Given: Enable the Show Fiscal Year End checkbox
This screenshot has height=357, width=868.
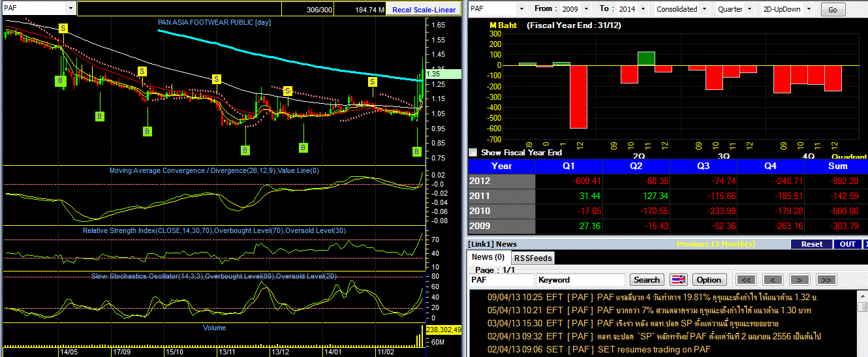Looking at the screenshot, I should coord(473,152).
